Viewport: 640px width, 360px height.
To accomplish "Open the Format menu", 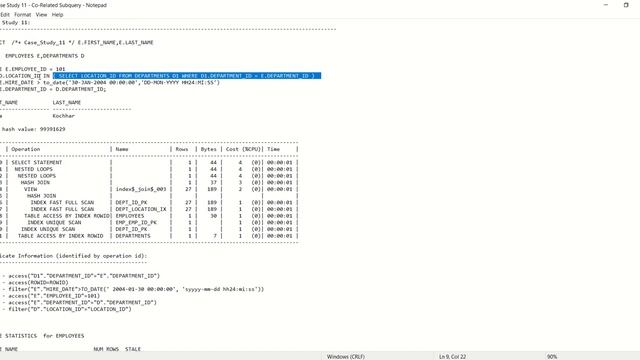I will point(22,15).
